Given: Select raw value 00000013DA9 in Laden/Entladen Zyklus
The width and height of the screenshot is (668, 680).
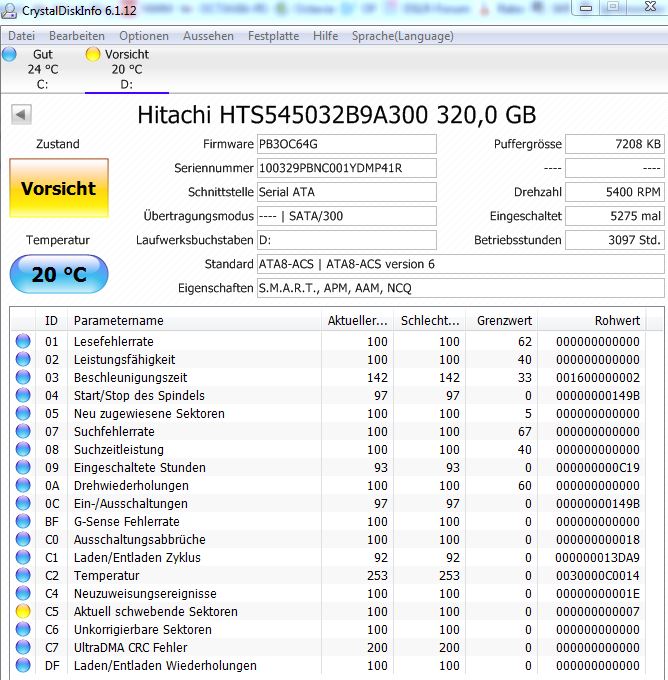Looking at the screenshot, I should (598, 558).
